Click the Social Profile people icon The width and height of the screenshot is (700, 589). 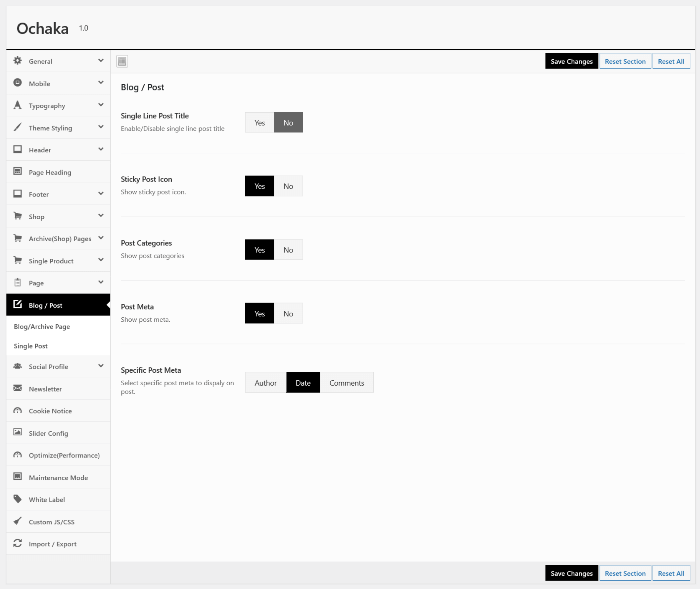point(18,366)
